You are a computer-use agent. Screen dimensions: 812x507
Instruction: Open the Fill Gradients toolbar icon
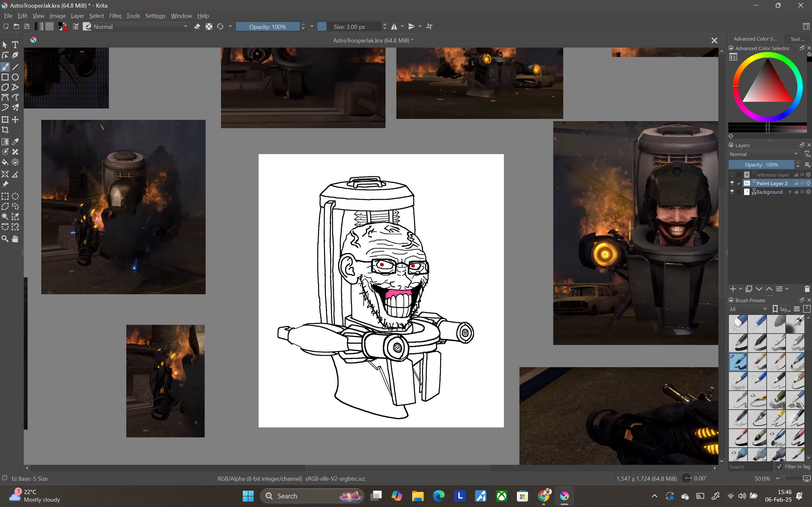pos(39,27)
